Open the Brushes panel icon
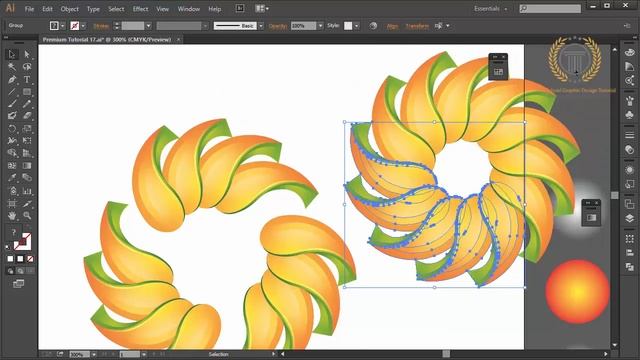This screenshot has height=360, width=640. (629, 100)
